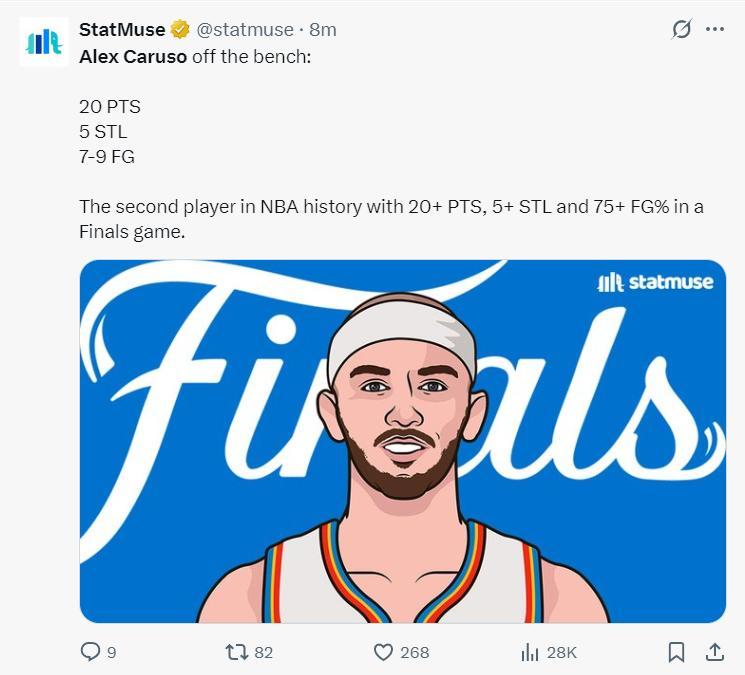Image resolution: width=745 pixels, height=675 pixels.
Task: Click the gold verified badge
Action: (180, 30)
